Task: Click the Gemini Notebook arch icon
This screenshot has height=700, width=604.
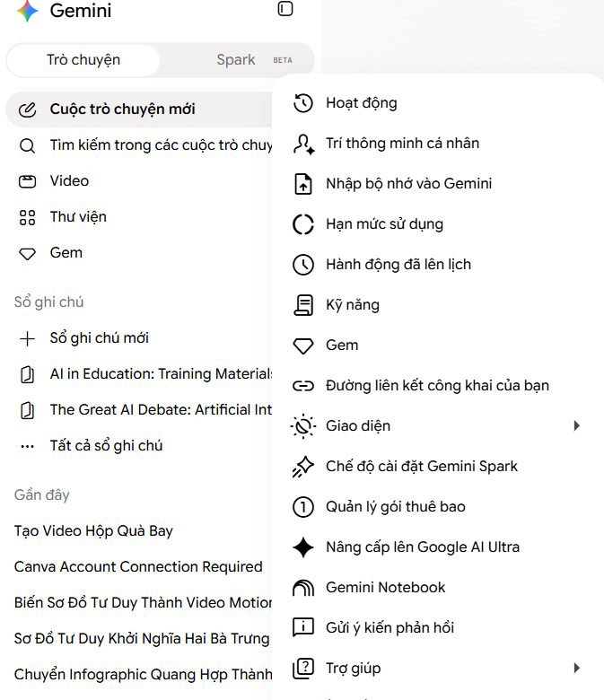Action: 303,588
